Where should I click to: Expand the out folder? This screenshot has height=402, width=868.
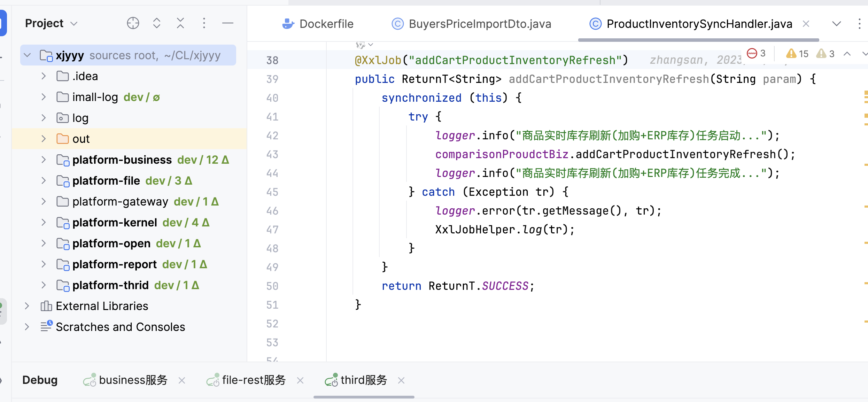pyautogui.click(x=44, y=139)
